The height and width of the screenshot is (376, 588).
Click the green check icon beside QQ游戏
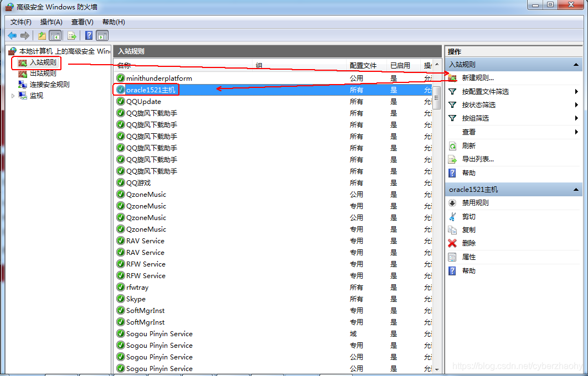coord(120,182)
